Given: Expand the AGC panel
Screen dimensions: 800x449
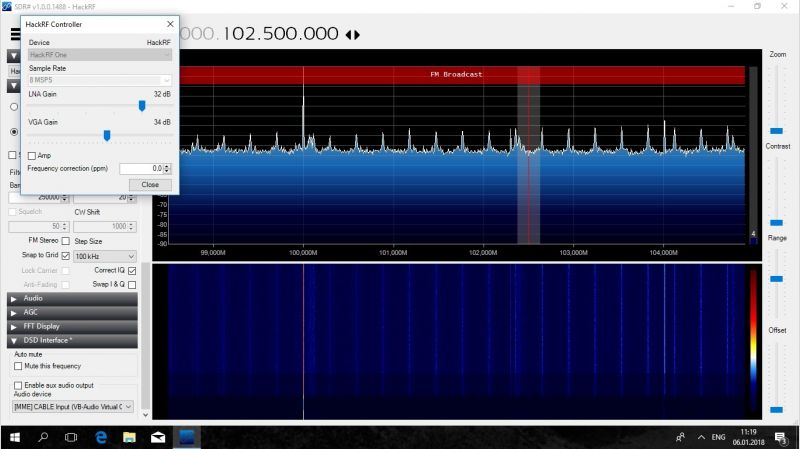Looking at the screenshot, I should (x=72, y=312).
